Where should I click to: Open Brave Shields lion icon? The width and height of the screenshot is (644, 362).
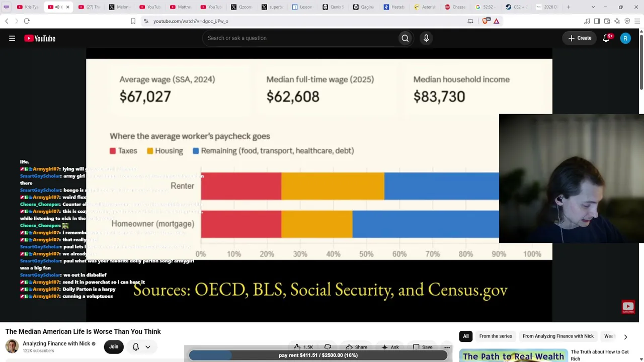point(486,21)
